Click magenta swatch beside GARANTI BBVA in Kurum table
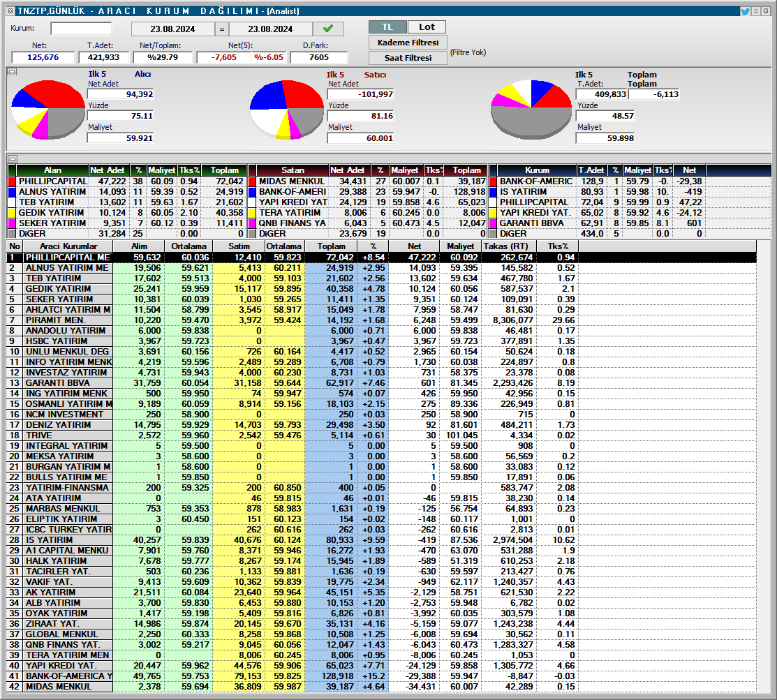 pyautogui.click(x=493, y=223)
